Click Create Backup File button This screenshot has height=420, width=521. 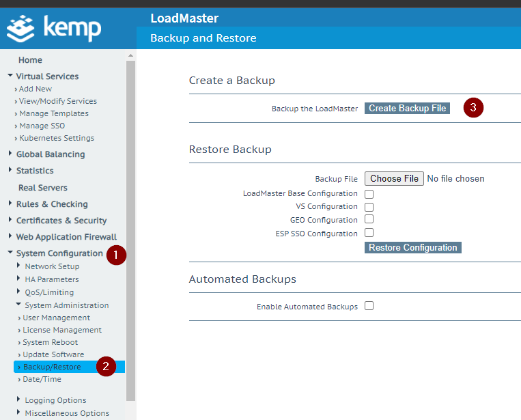click(x=407, y=108)
